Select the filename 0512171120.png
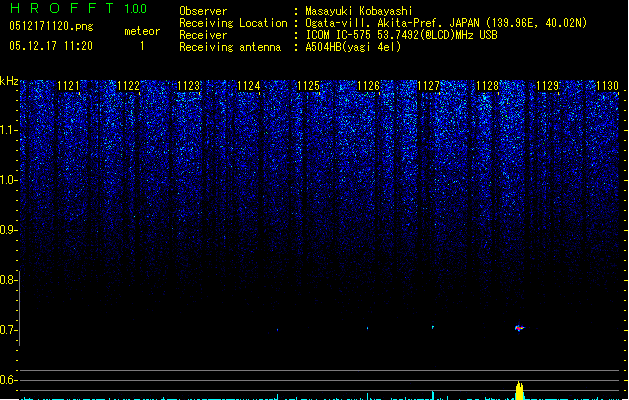629x400 pixels. tap(51, 26)
